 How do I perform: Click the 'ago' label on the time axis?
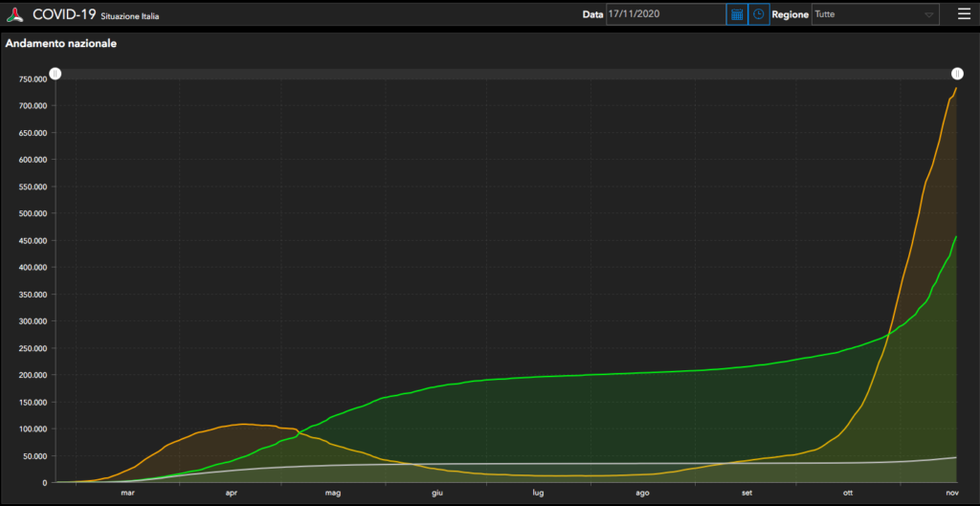click(x=642, y=494)
